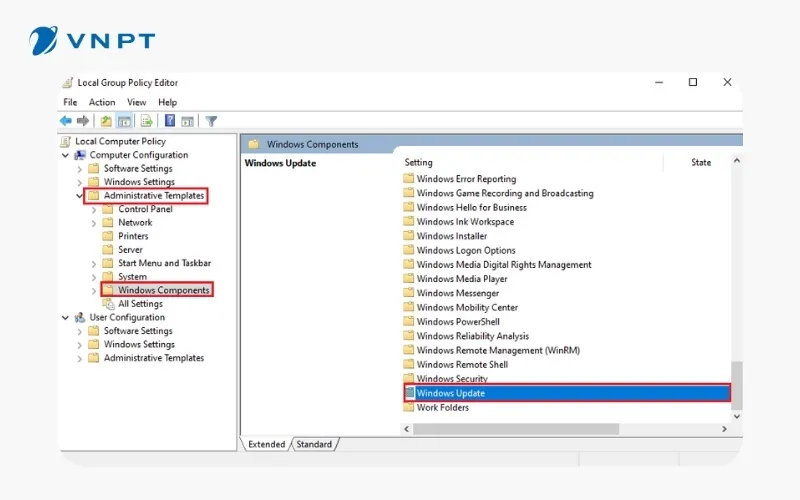Toggle the Show/Hide Action Pane icon
Image resolution: width=800 pixels, height=500 pixels.
click(x=187, y=121)
